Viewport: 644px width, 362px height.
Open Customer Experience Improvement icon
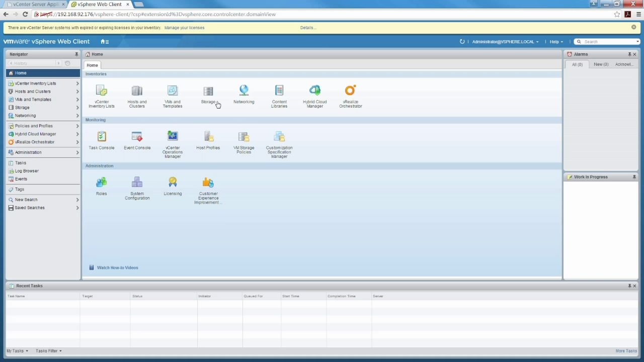(208, 183)
